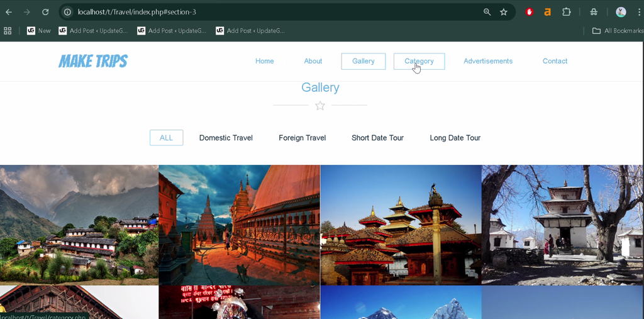Open the profile avatar
The height and width of the screenshot is (319, 644).
pyautogui.click(x=621, y=13)
